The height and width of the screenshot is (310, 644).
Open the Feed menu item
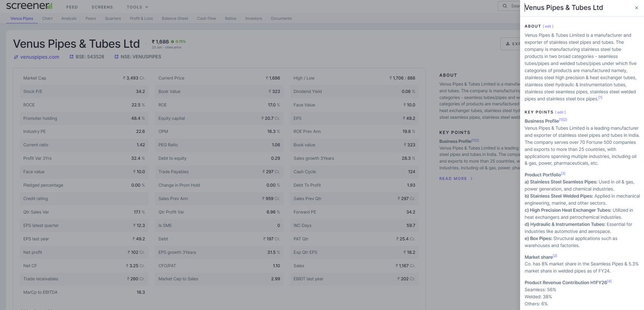click(x=71, y=7)
